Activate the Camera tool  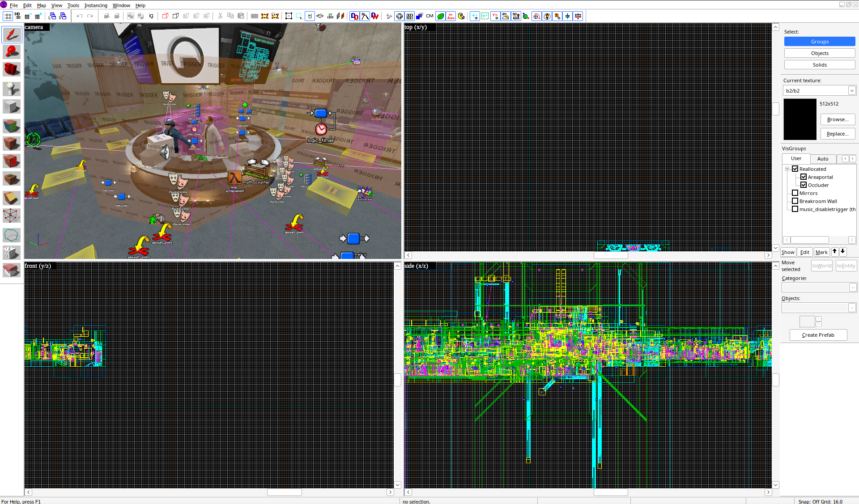[x=12, y=70]
